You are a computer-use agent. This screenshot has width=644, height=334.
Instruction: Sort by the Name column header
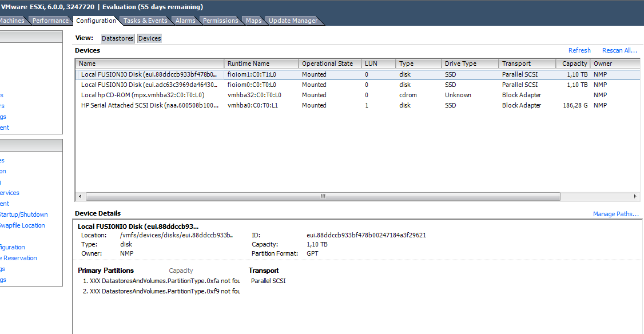tap(149, 63)
